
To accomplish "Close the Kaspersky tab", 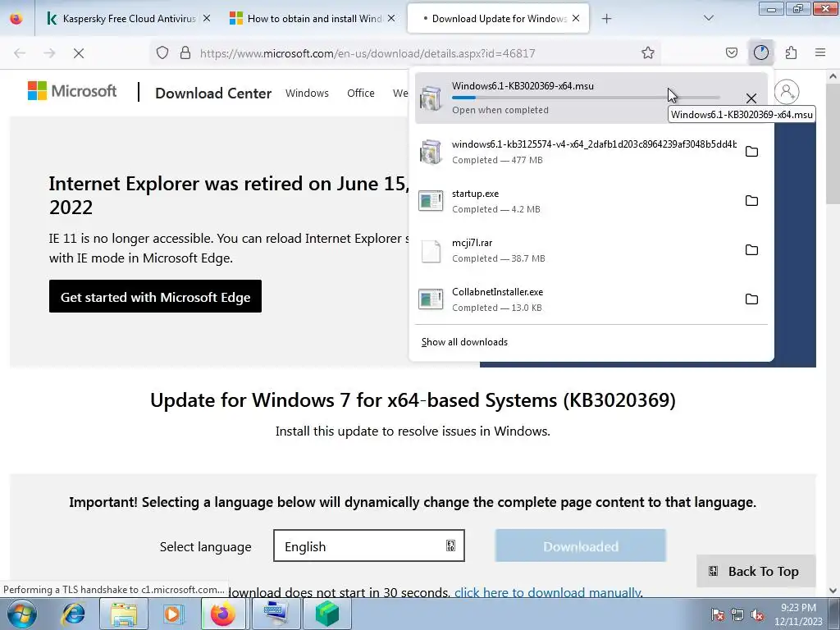I will 207,19.
